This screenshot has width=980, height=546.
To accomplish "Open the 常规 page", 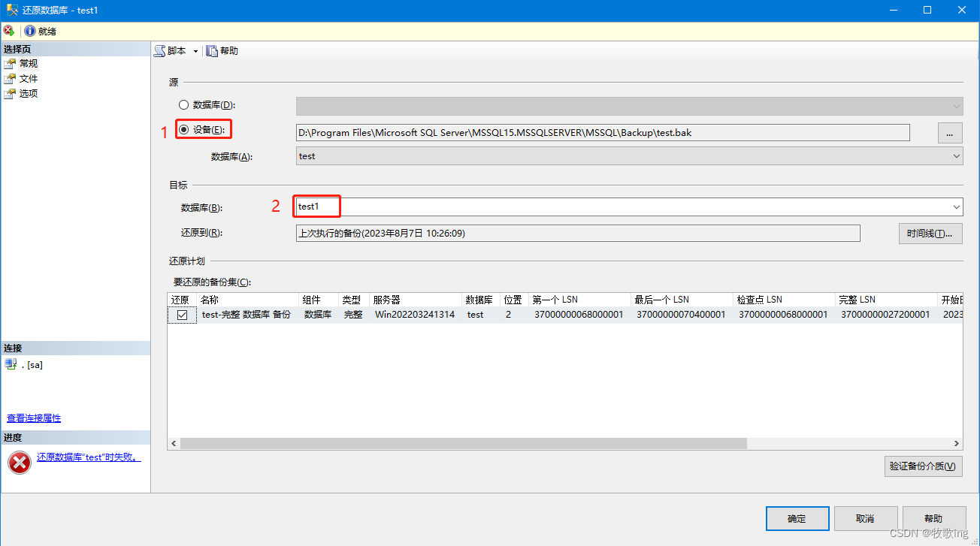I will [x=29, y=64].
